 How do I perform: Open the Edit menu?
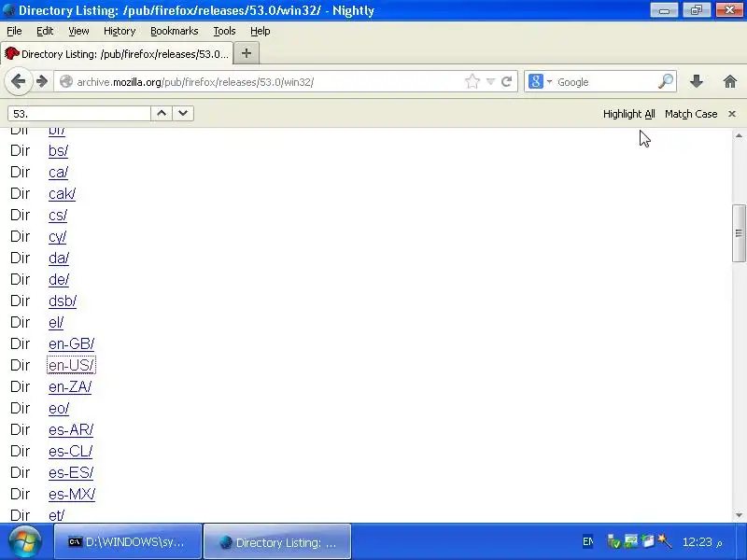coord(45,31)
